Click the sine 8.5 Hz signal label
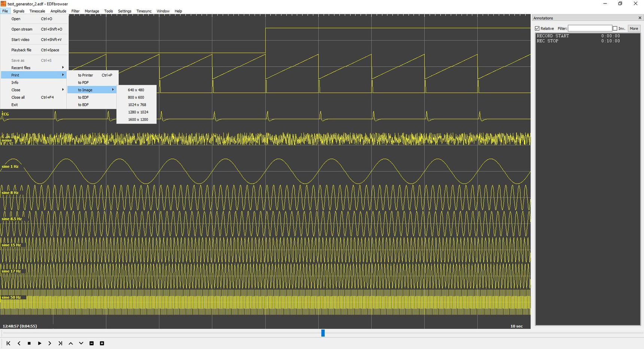Viewport: 644px width, 349px height. (12, 219)
